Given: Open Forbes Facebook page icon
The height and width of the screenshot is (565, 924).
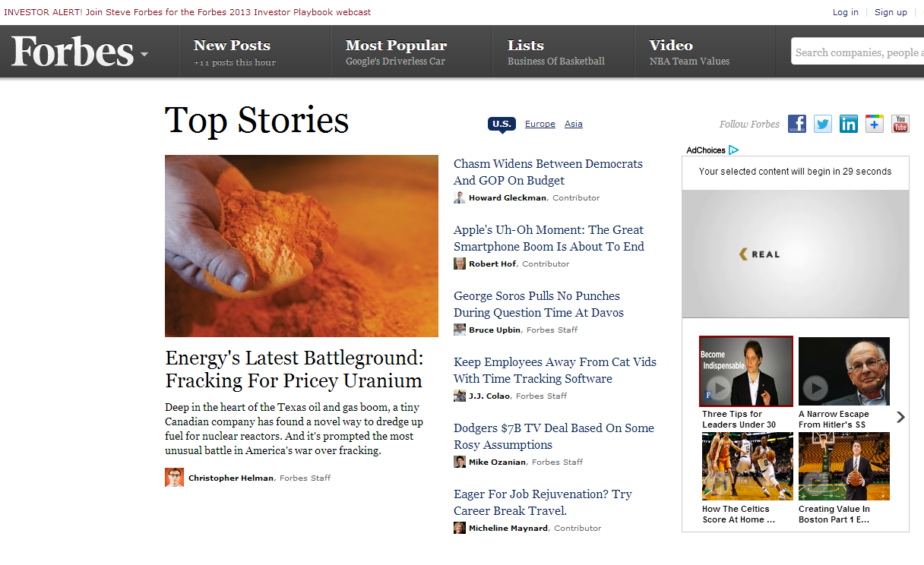Looking at the screenshot, I should [x=797, y=124].
